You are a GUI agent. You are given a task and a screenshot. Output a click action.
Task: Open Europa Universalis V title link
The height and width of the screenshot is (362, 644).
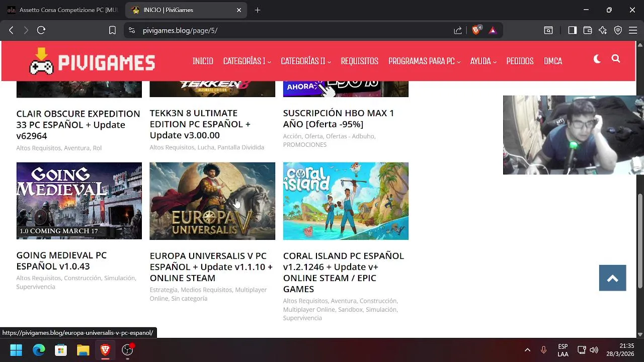click(211, 267)
